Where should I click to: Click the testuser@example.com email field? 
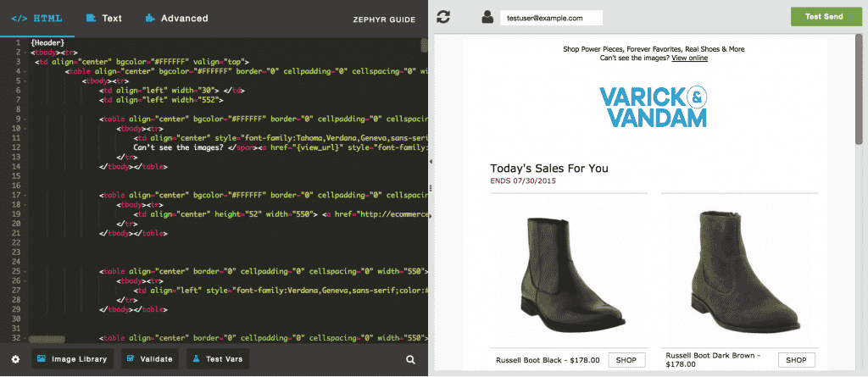coord(551,17)
